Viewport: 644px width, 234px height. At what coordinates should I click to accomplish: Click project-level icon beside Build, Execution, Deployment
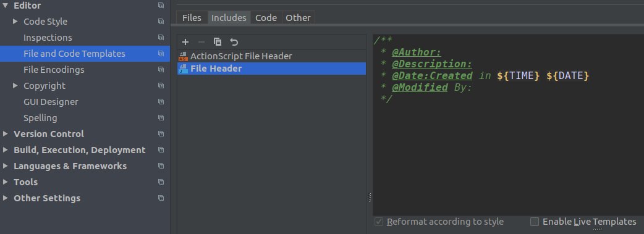click(x=161, y=149)
